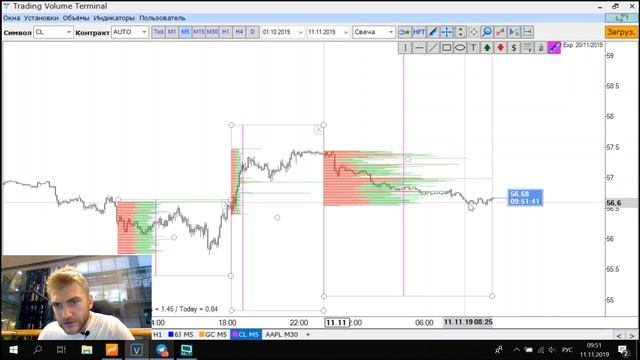Screen dimensions: 640x360
Task: Toggle the M30 timeframe
Action: pyautogui.click(x=212, y=32)
